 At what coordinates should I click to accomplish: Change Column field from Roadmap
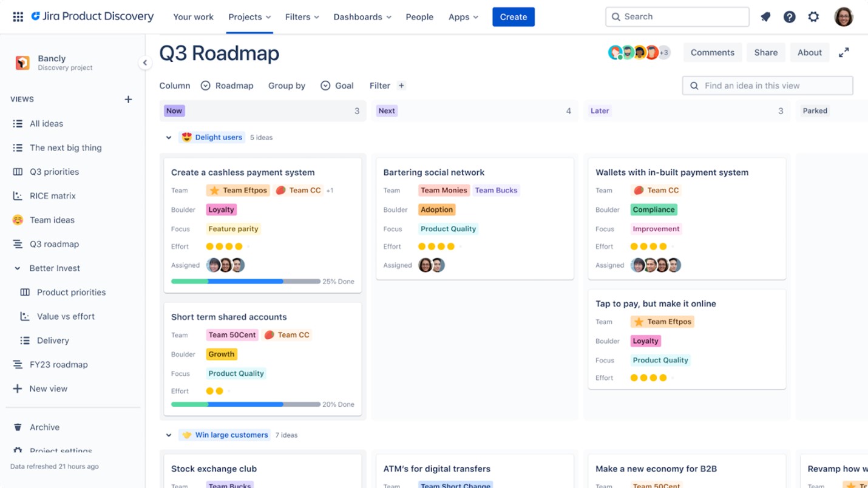[x=227, y=86]
